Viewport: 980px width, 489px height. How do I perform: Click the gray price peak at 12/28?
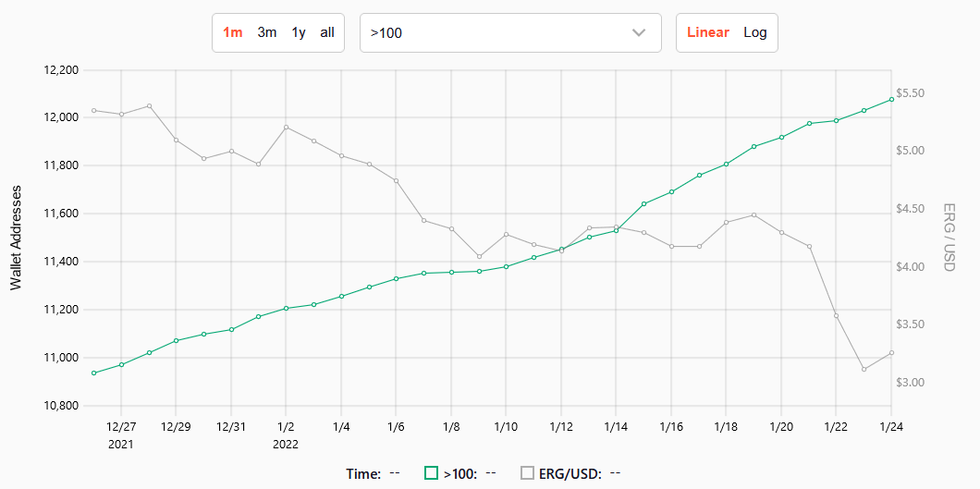149,105
